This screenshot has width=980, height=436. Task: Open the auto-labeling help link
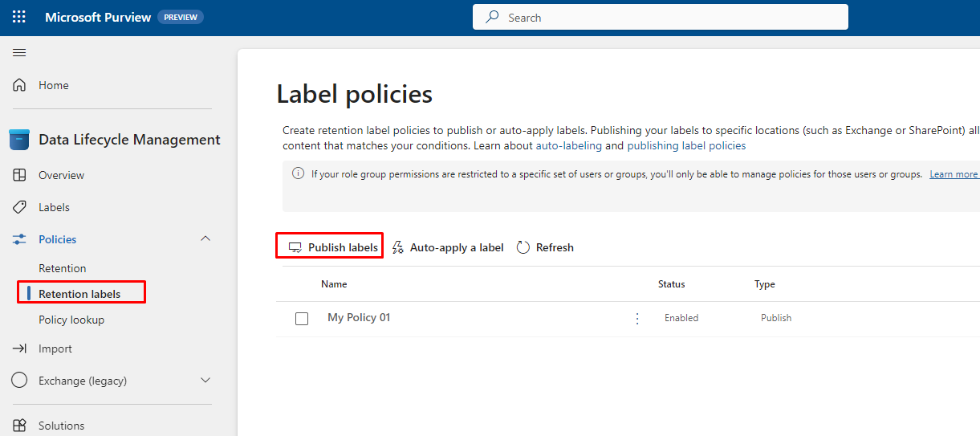point(568,145)
